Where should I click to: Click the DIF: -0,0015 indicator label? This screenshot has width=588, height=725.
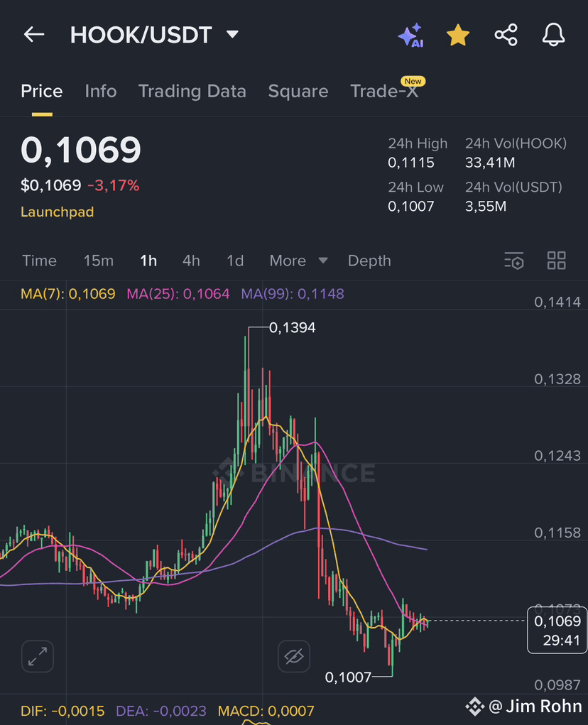pyautogui.click(x=63, y=711)
